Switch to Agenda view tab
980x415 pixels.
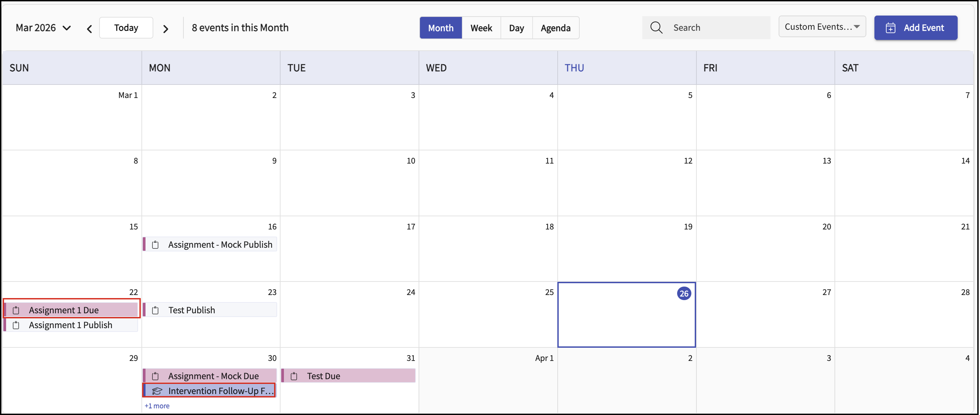click(x=555, y=28)
